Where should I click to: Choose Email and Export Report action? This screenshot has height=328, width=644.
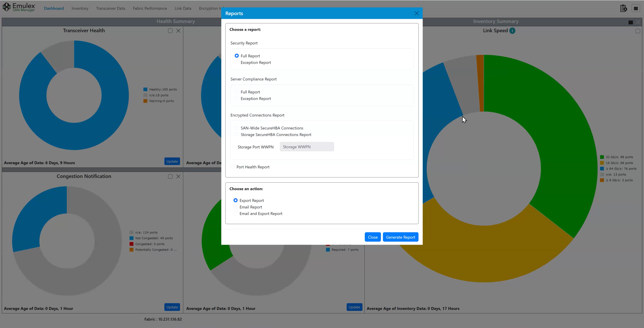pos(235,214)
